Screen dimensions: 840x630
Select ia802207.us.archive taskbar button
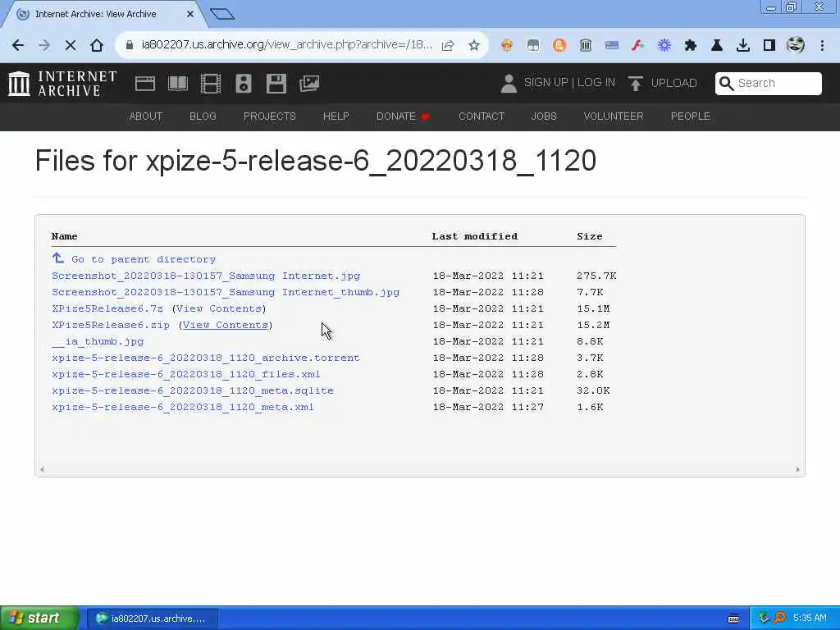click(153, 619)
